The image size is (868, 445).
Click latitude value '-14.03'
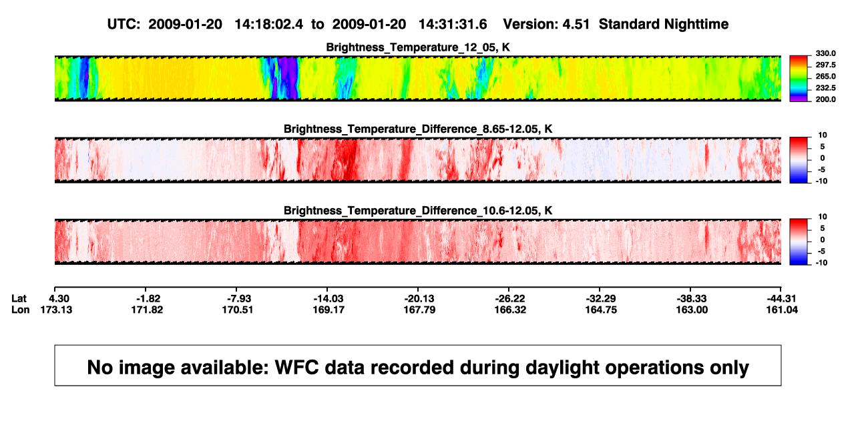[x=327, y=298]
